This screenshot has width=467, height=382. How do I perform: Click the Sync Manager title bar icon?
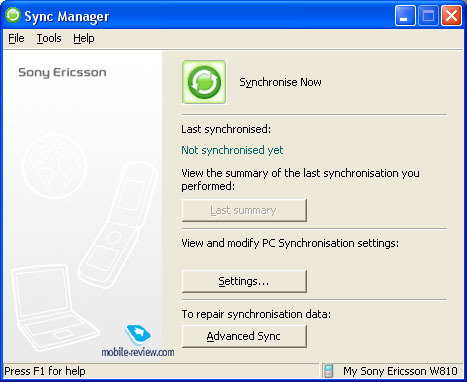click(13, 15)
